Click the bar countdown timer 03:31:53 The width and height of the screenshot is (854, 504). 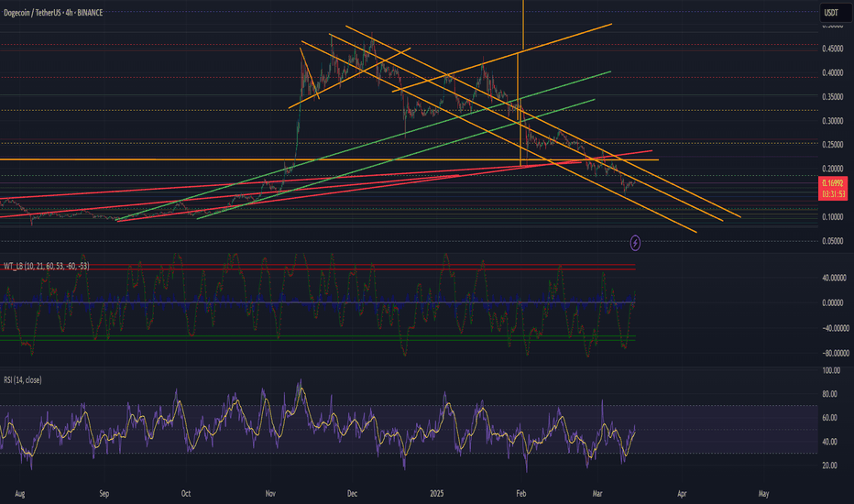[833, 194]
